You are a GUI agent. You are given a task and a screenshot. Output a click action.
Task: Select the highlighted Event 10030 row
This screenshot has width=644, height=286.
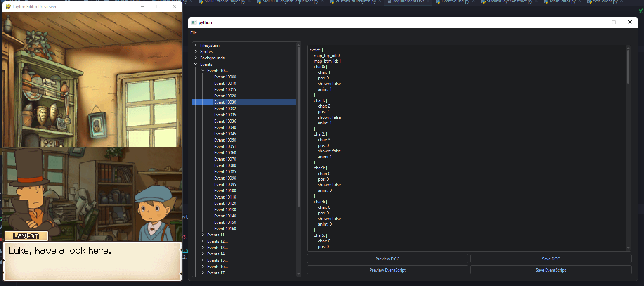244,102
